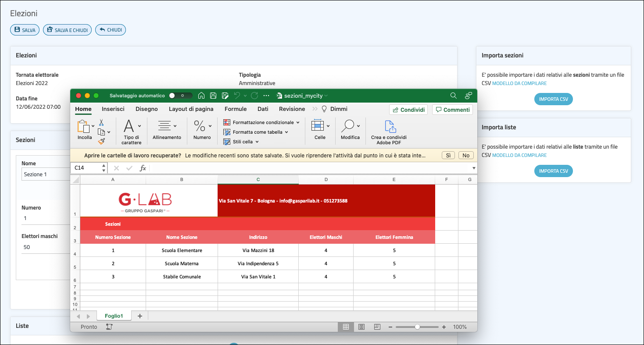Click the zoom slider handle
The height and width of the screenshot is (345, 644).
[417, 327]
